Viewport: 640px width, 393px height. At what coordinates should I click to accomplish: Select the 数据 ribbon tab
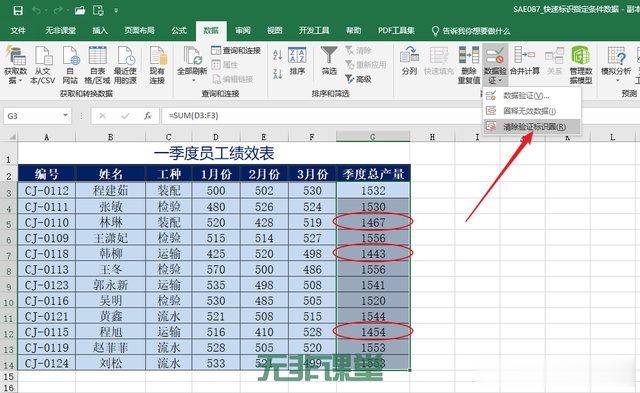[x=211, y=31]
